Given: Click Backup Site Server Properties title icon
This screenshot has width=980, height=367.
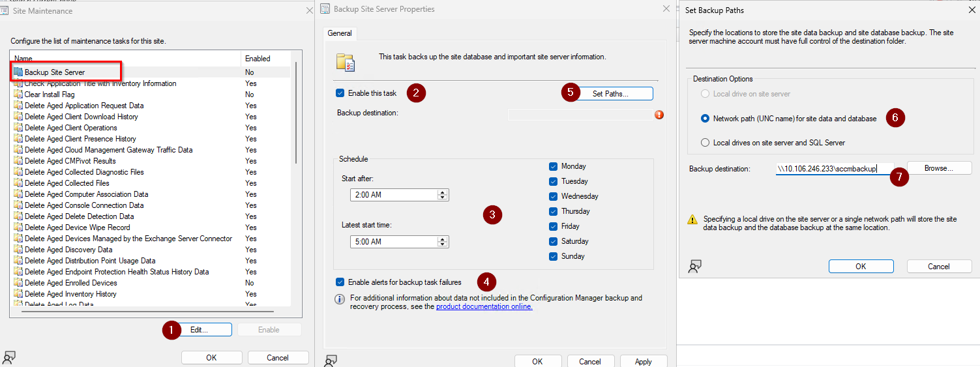Looking at the screenshot, I should (x=325, y=9).
